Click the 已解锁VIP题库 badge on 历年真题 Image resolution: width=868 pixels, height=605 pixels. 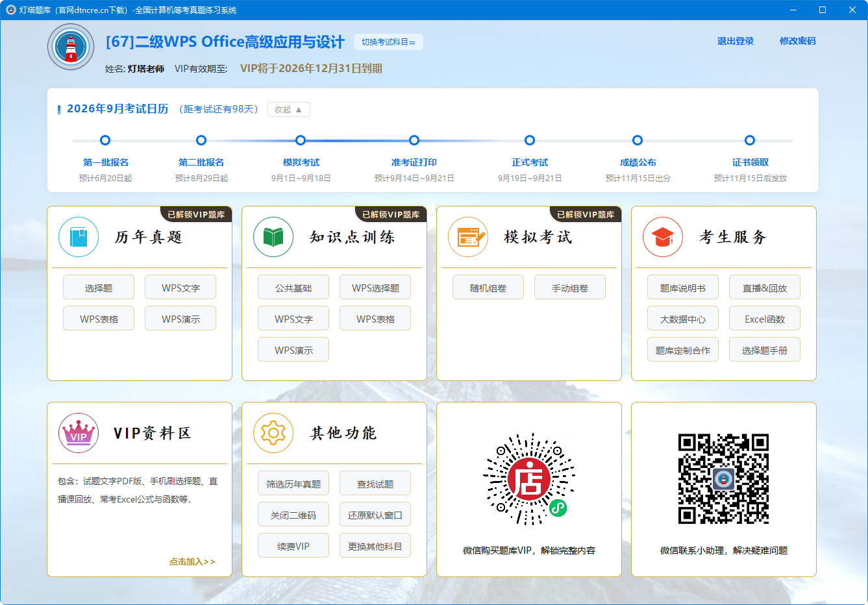(x=196, y=214)
